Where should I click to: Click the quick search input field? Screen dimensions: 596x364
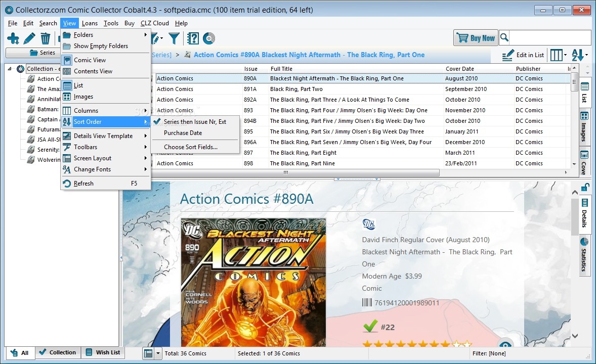[x=550, y=37]
